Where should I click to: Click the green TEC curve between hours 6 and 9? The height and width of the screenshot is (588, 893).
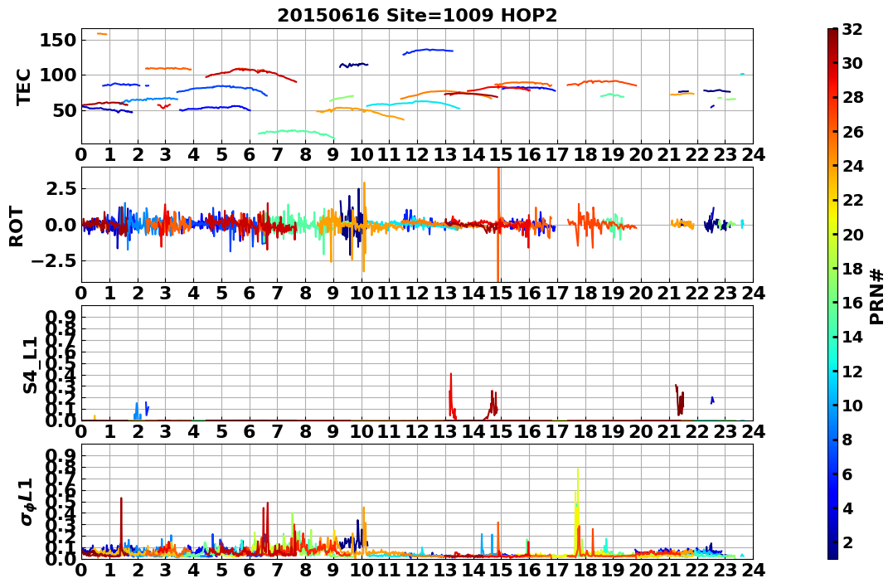tap(296, 133)
